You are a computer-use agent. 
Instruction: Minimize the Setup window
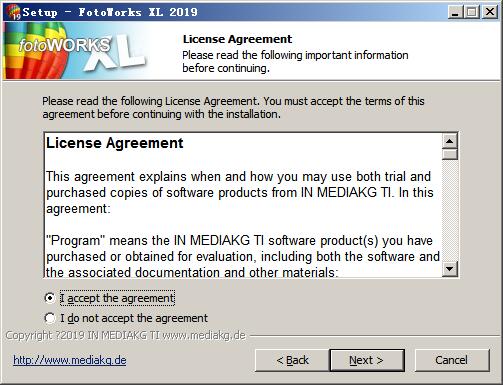click(x=455, y=12)
